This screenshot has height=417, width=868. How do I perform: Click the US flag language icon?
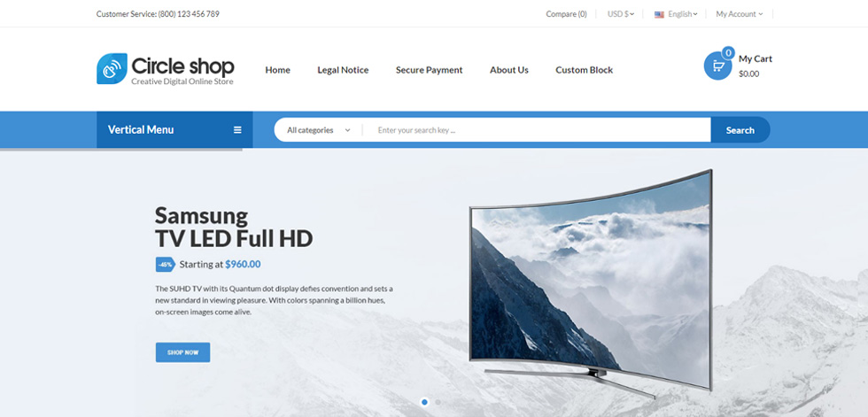pos(659,14)
